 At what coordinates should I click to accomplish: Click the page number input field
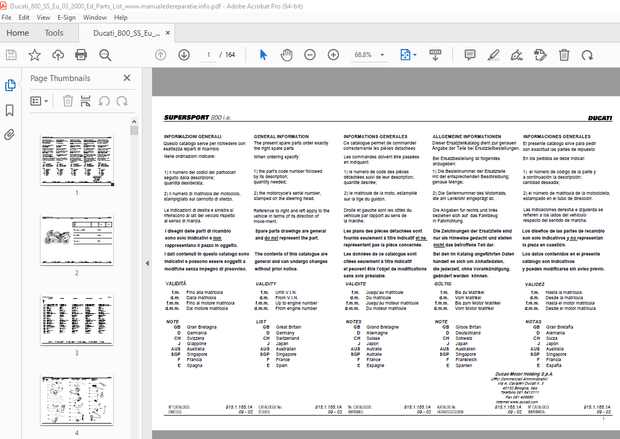click(208, 55)
